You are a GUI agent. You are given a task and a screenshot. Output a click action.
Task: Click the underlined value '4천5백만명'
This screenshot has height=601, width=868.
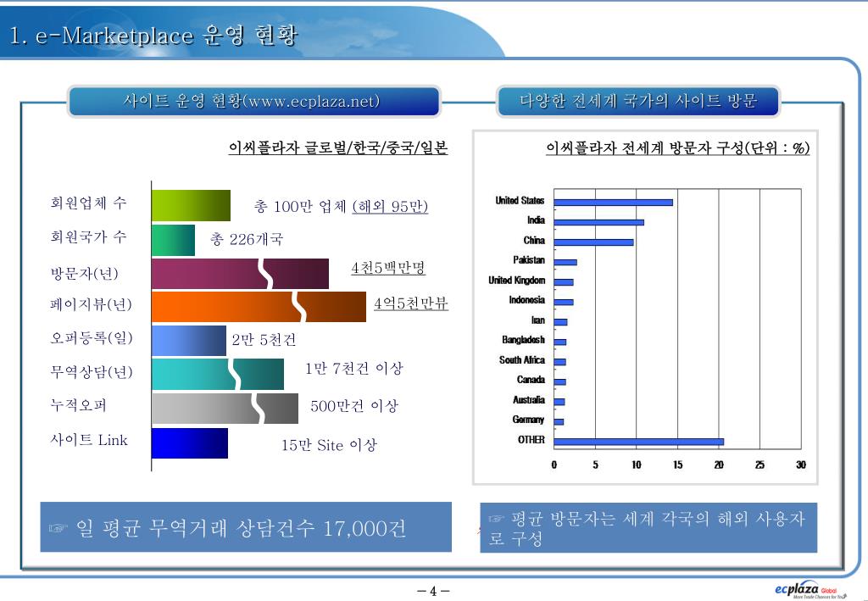(388, 269)
